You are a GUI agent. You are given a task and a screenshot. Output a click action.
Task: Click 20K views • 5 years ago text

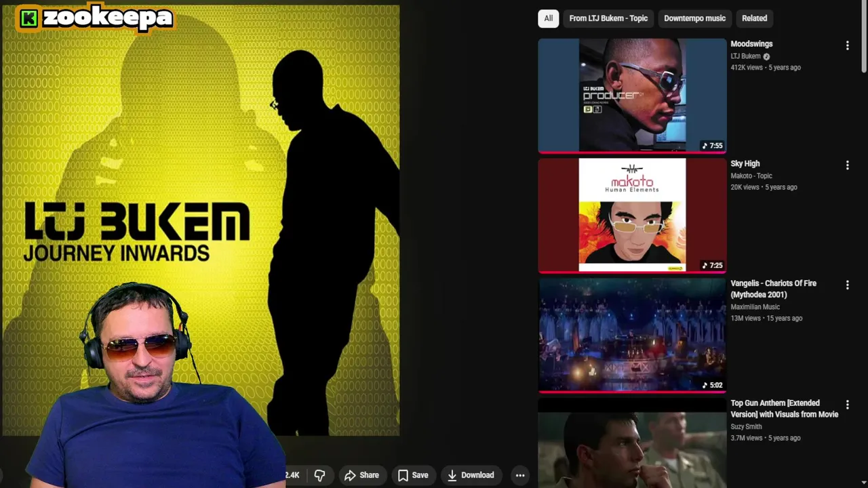point(764,188)
